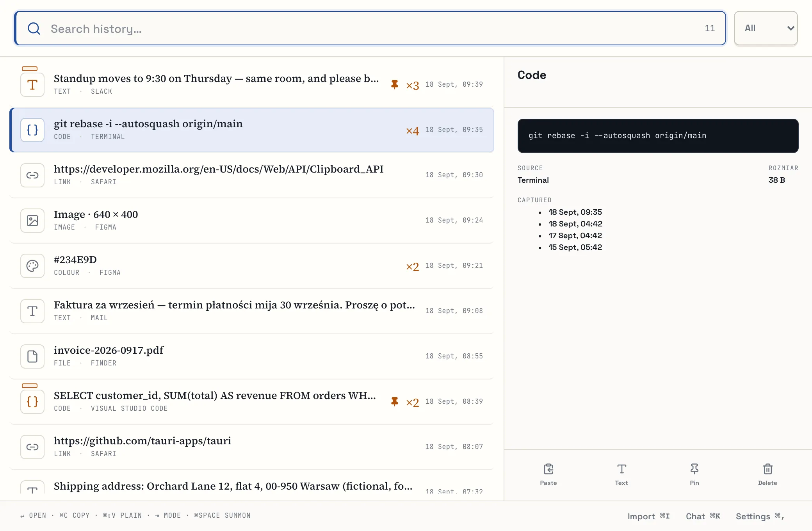
Task: Click the 18 Sept, 08:55 timestamp
Action: 454,356
